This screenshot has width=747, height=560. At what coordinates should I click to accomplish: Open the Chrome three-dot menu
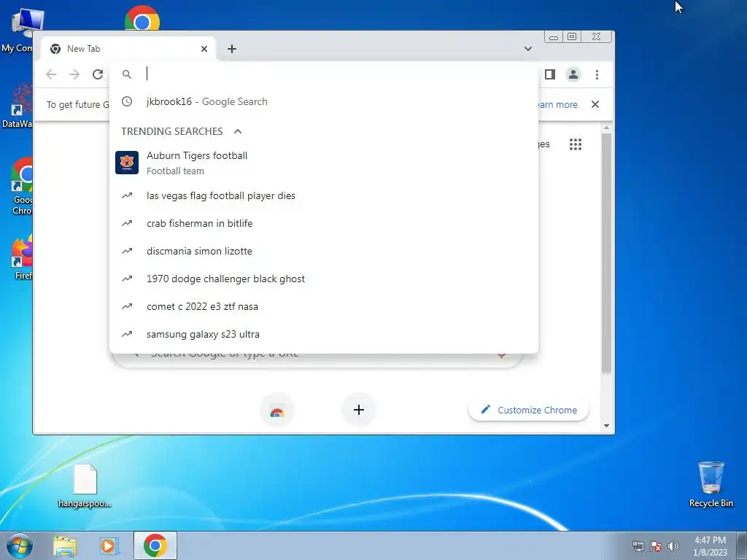pos(597,74)
